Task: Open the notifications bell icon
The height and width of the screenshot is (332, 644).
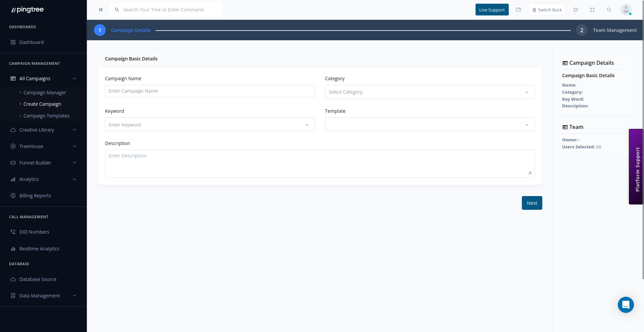Action: tap(576, 10)
